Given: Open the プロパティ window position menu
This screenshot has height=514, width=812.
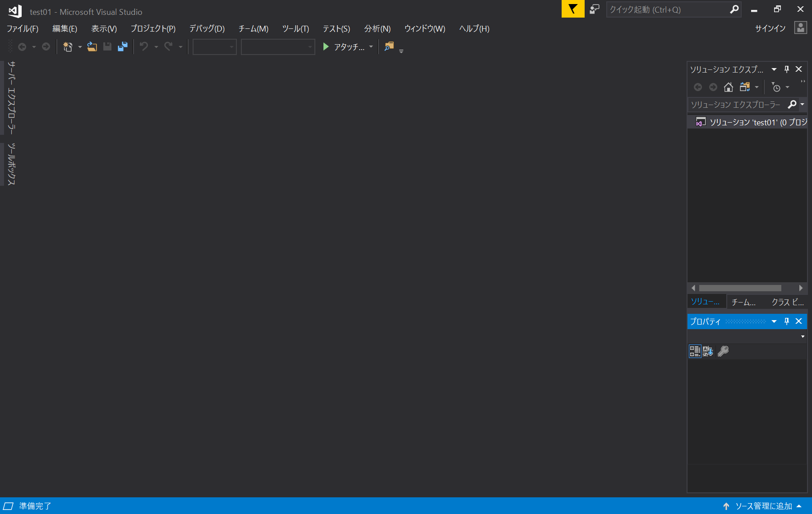Looking at the screenshot, I should click(774, 321).
